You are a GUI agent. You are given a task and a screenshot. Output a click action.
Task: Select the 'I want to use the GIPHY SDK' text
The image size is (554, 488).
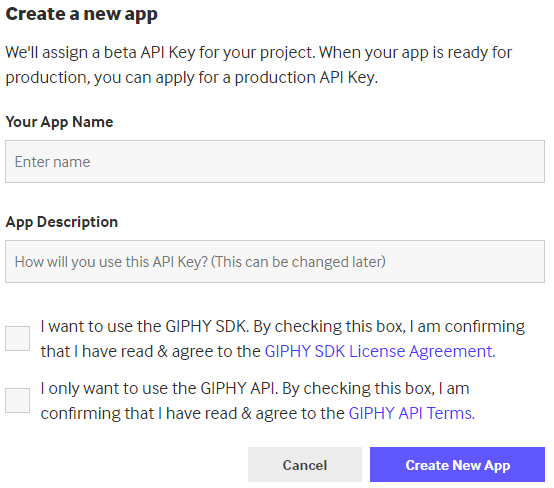pyautogui.click(x=143, y=326)
